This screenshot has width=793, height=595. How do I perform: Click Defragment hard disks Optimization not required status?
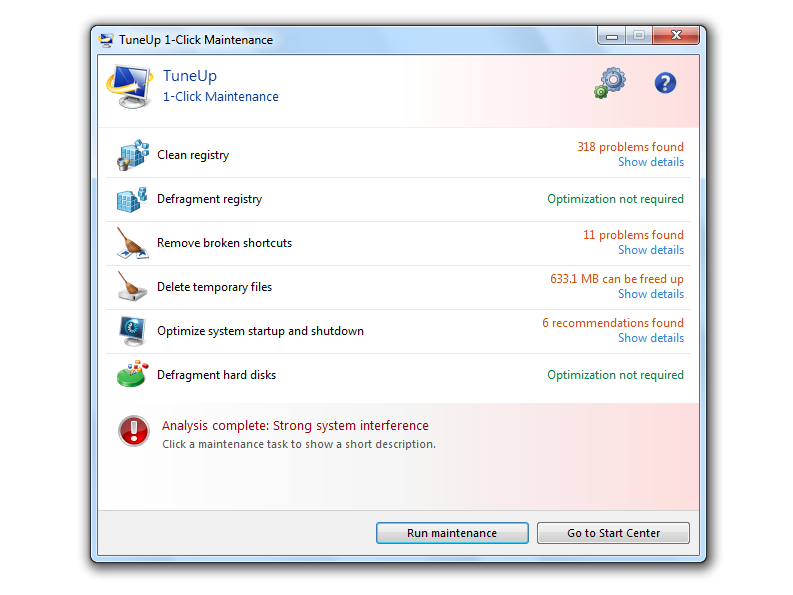coord(615,375)
